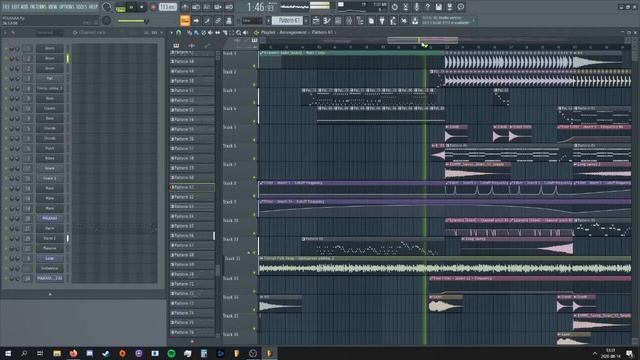Click the export render icon
The image size is (640, 360).
[449, 7]
